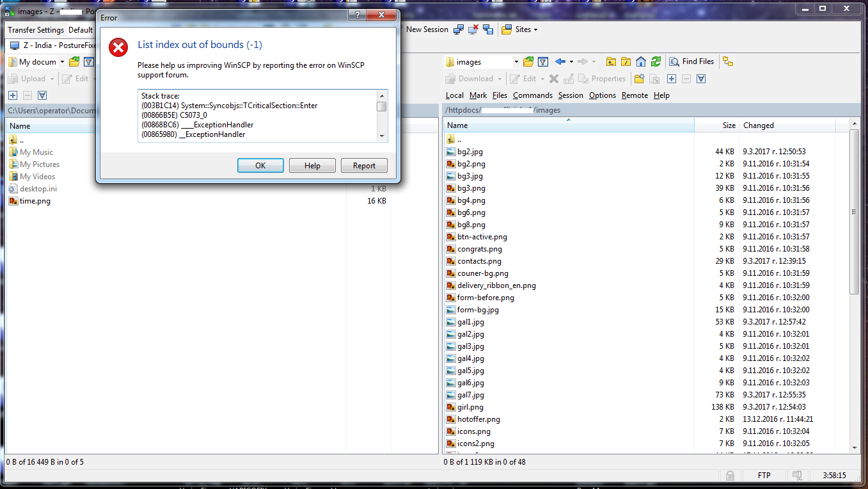Toggle the remote directory tree icon

pyautogui.click(x=727, y=62)
